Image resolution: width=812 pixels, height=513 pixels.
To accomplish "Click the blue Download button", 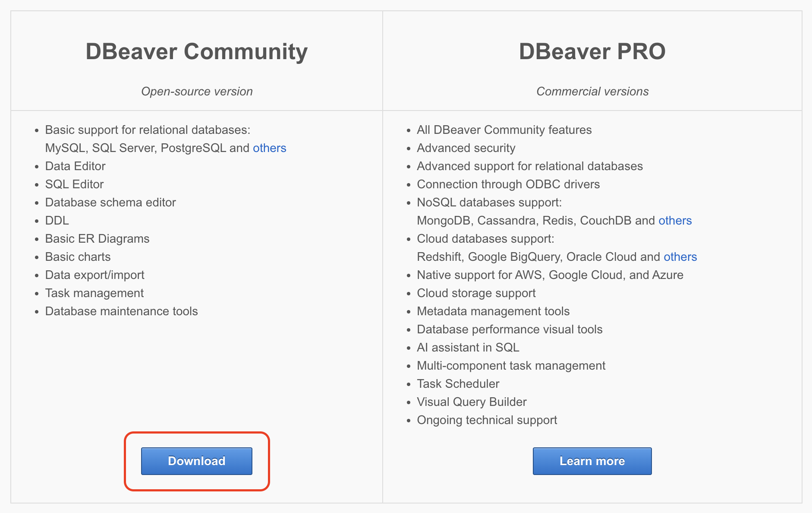I will [x=197, y=461].
